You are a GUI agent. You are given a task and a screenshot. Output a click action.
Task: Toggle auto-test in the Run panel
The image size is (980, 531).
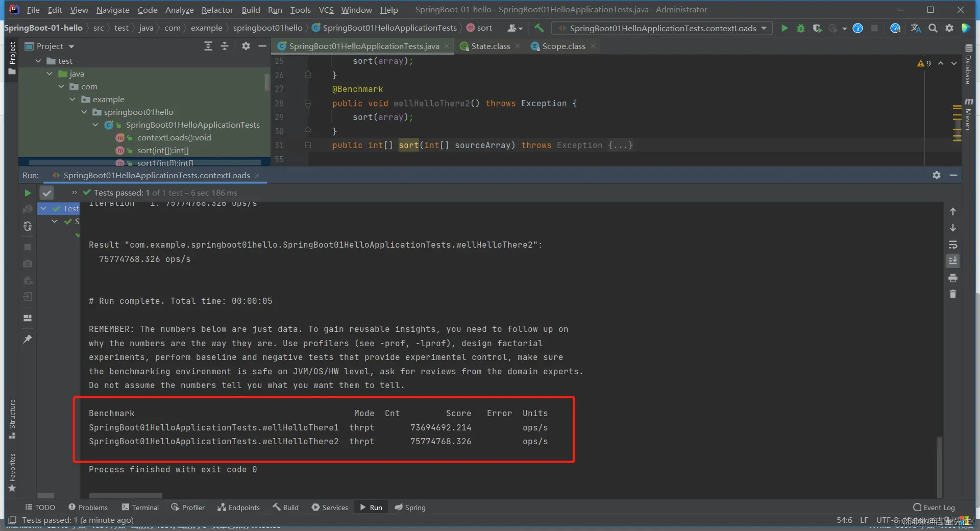[x=28, y=226]
